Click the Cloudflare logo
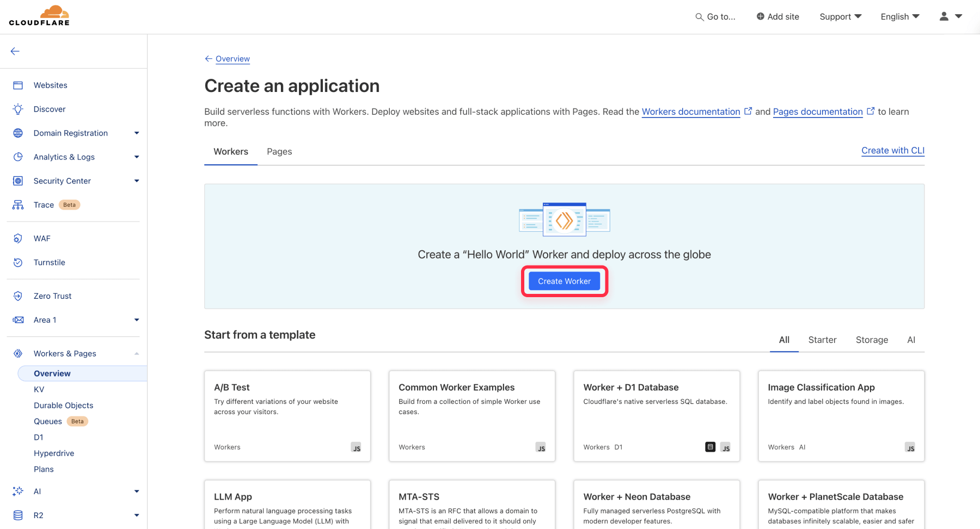The height and width of the screenshot is (529, 980). pyautogui.click(x=39, y=16)
